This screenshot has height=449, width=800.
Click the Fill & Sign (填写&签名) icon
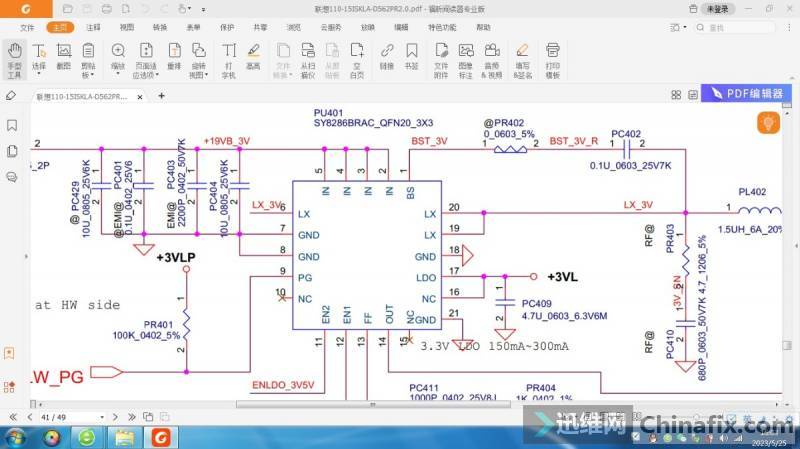[x=522, y=59]
